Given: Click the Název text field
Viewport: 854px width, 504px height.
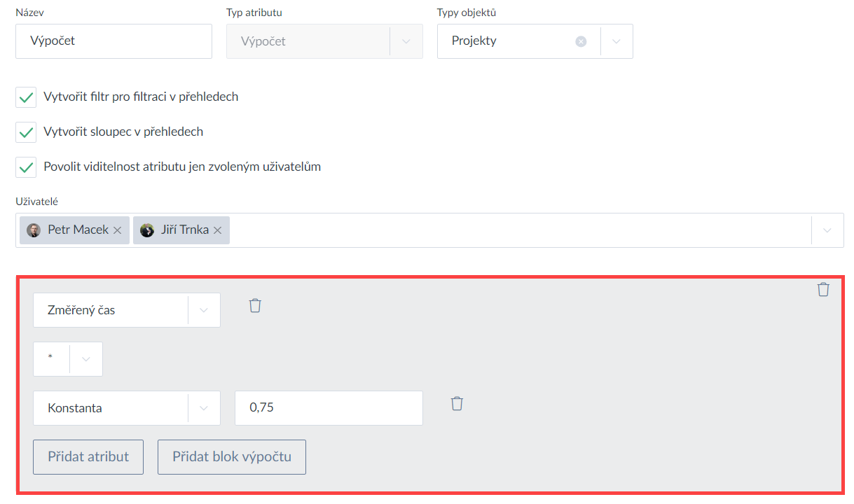Looking at the screenshot, I should tap(113, 41).
